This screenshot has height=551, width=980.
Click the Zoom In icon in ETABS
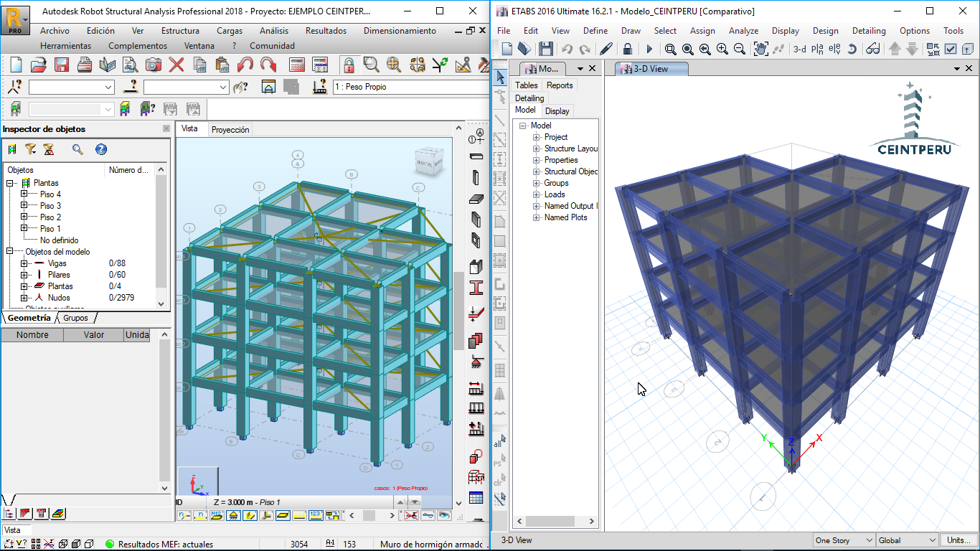[722, 49]
